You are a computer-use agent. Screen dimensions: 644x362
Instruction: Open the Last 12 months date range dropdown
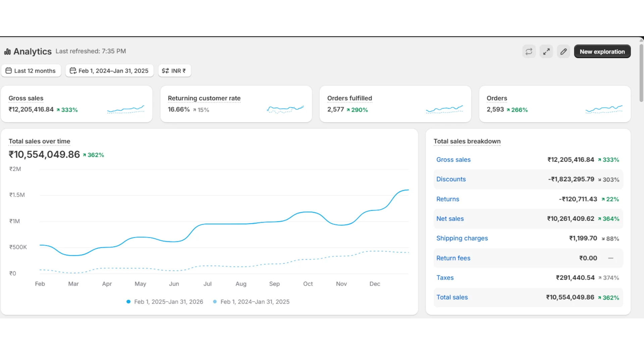31,71
